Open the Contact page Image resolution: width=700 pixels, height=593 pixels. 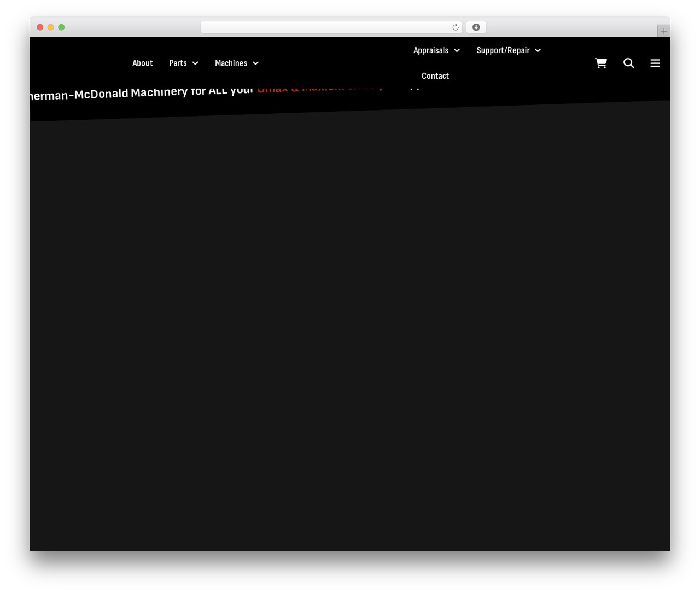pos(435,76)
